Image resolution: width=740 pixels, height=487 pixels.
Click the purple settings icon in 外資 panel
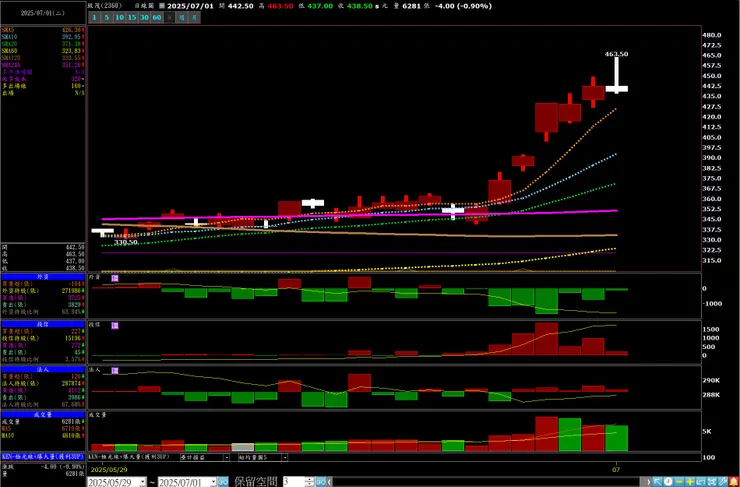[115, 278]
